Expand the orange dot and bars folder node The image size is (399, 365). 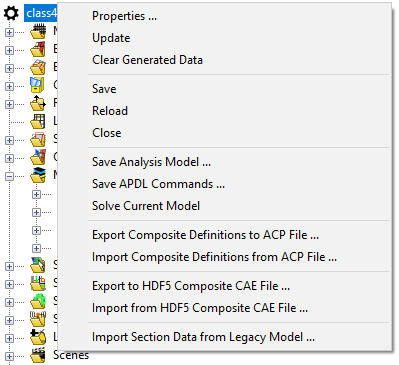(x=9, y=320)
